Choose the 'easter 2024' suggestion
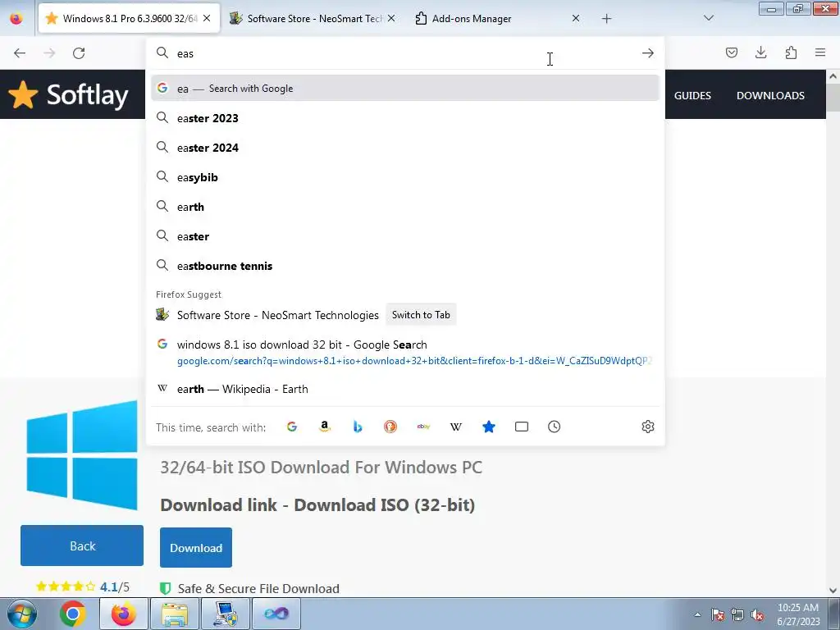This screenshot has width=840, height=630. 405,148
